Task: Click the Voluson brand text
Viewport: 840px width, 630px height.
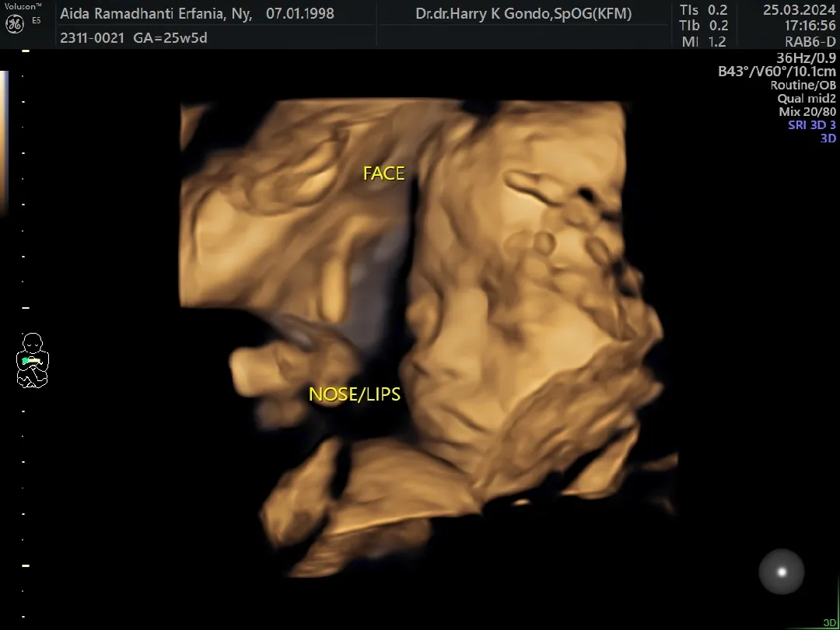Action: click(23, 6)
